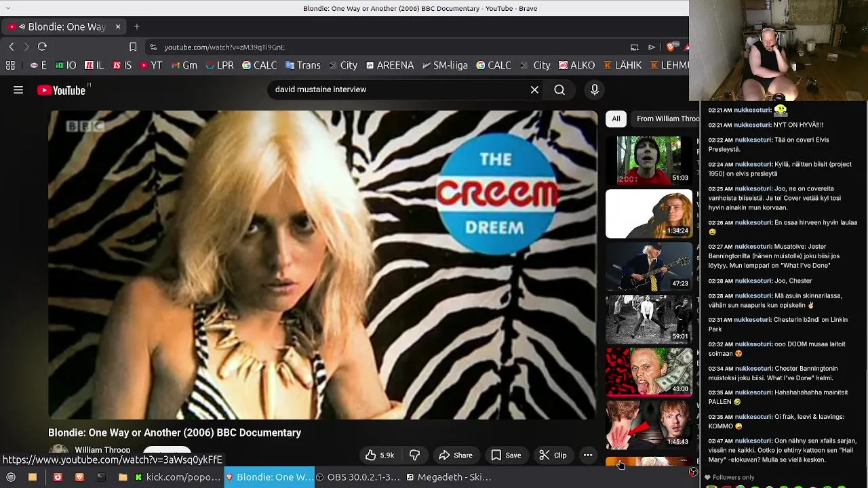Switch to the Blondie: One W taskbar window
This screenshot has width=868, height=488.
pos(269,477)
